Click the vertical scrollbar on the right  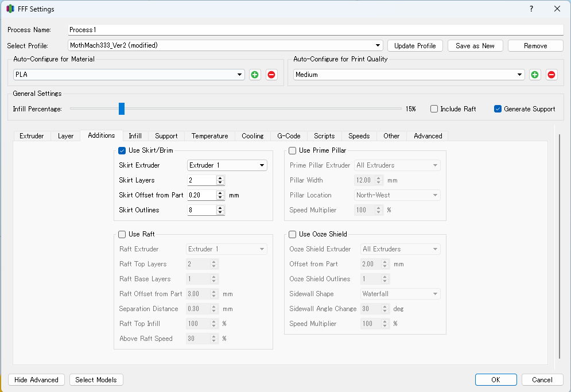tap(560, 247)
